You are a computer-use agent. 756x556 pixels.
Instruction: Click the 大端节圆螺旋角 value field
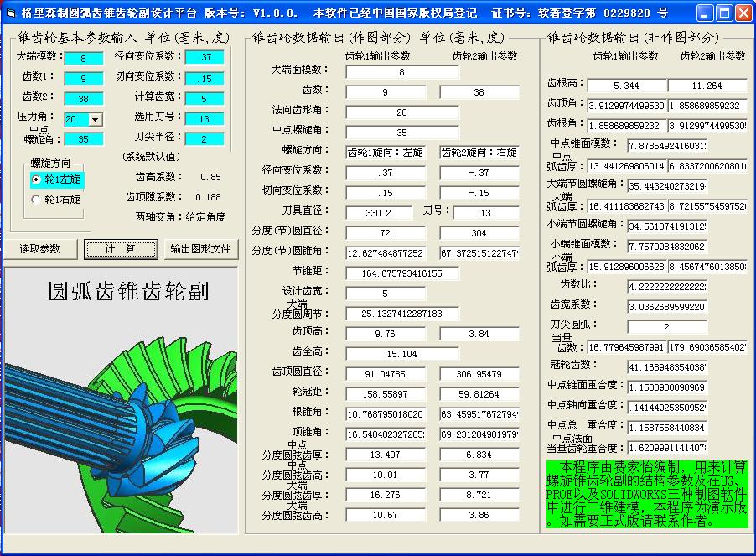point(667,185)
